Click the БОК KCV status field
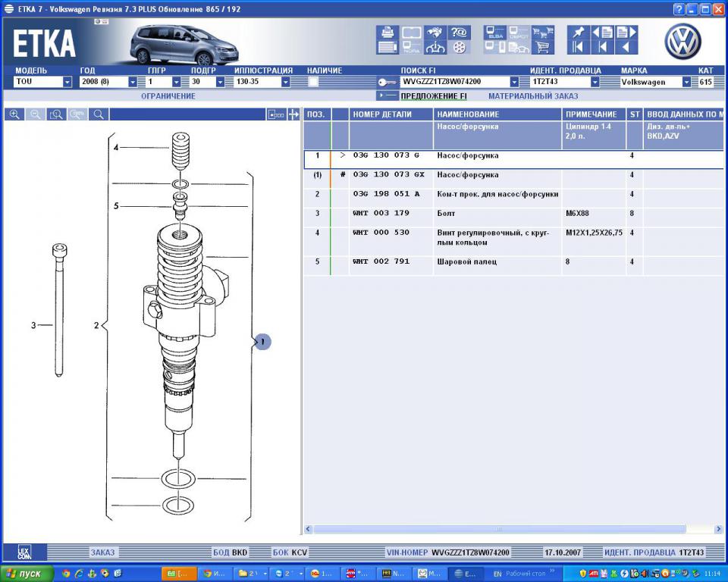This screenshot has height=582, width=728. (290, 552)
